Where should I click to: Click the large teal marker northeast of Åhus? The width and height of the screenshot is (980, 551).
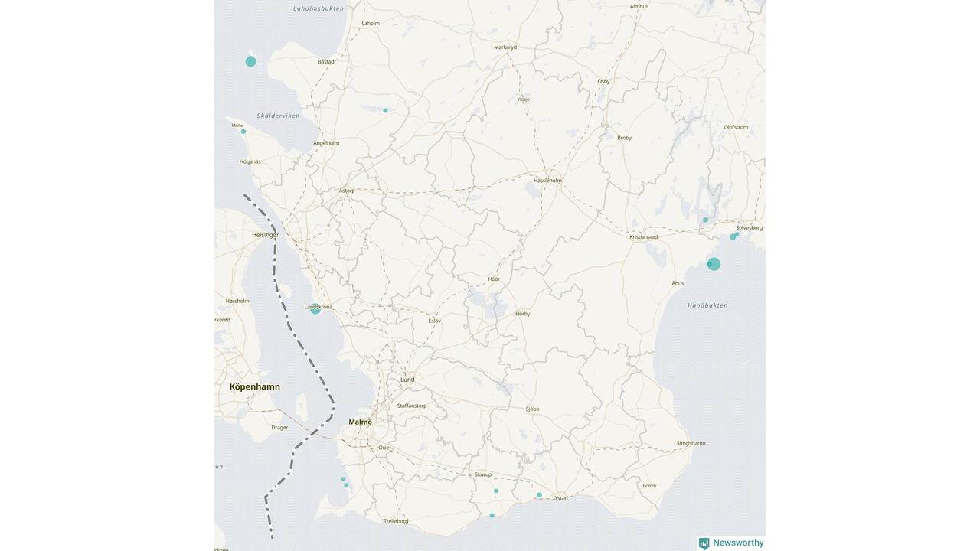tap(714, 264)
